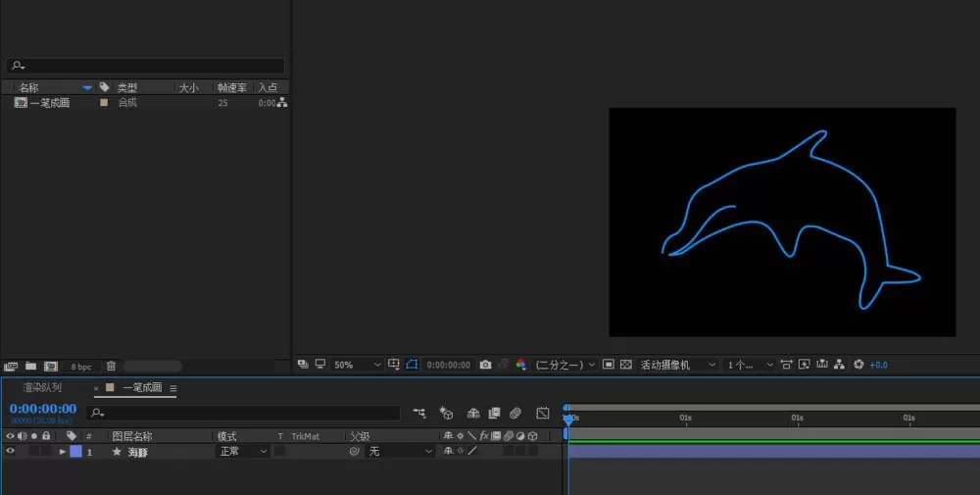Toggle solo switch for 海豚 layer
The height and width of the screenshot is (495, 980).
click(x=34, y=451)
